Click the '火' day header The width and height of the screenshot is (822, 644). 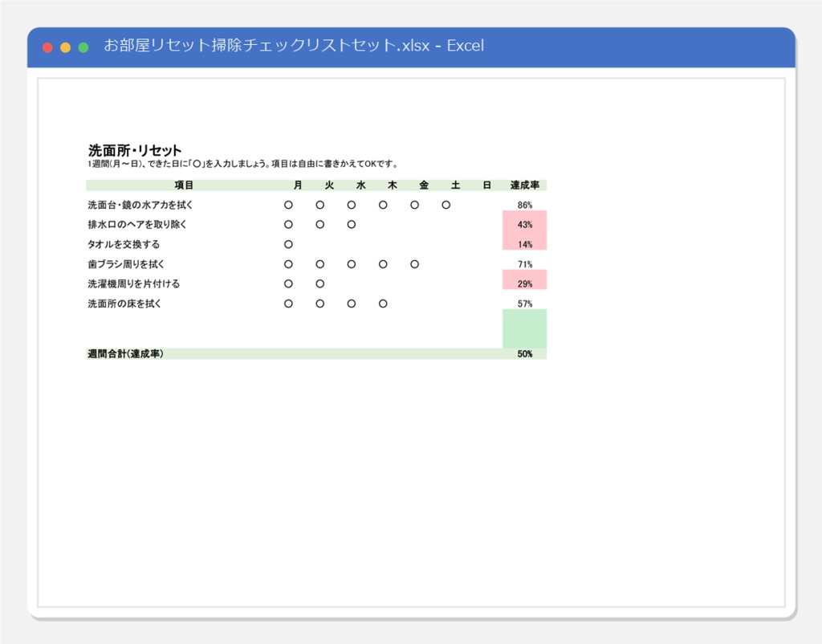(x=329, y=185)
